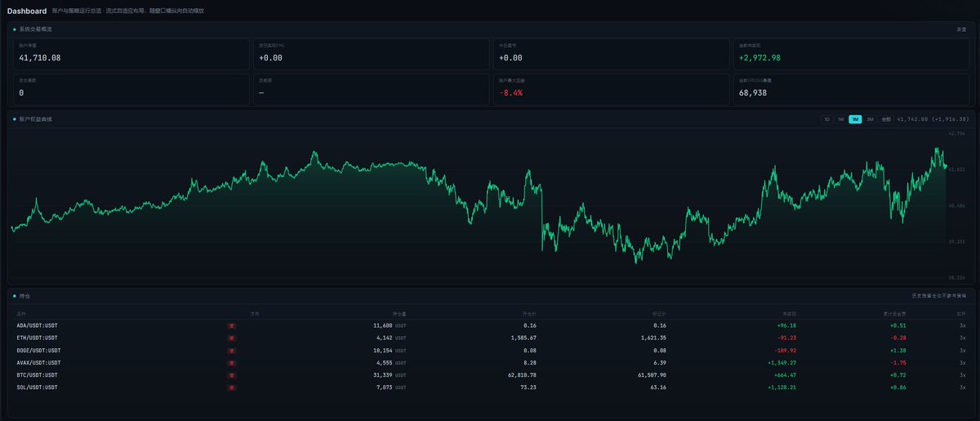The image size is (980, 421).
Task: Click the 68,938 exposure value
Action: (752, 93)
